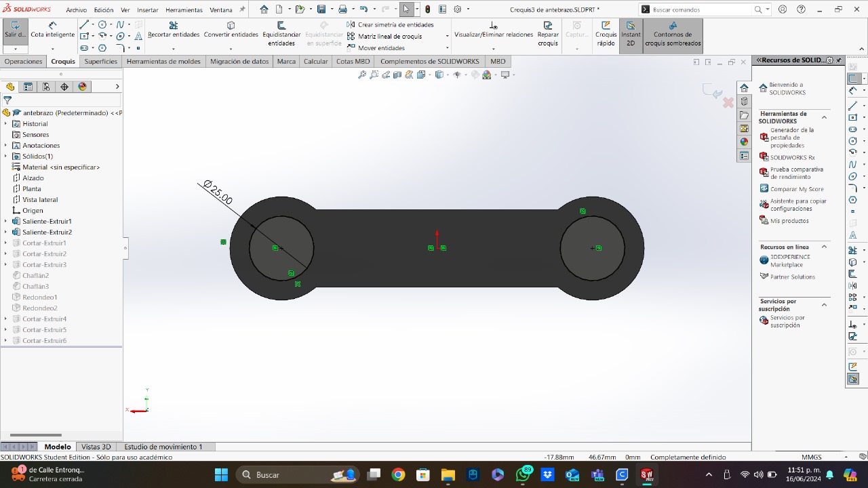Open the PropertyManager tab icon
868x488 pixels.
pyautogui.click(x=28, y=87)
